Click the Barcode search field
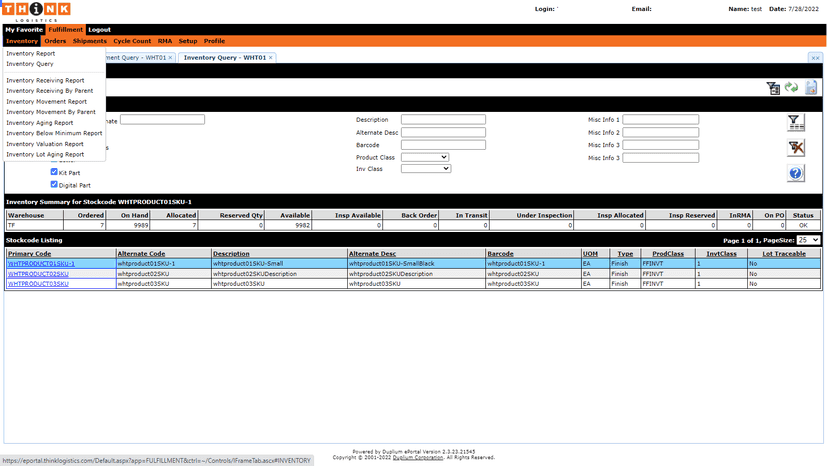This screenshot has height=466, width=828. pyautogui.click(x=443, y=145)
